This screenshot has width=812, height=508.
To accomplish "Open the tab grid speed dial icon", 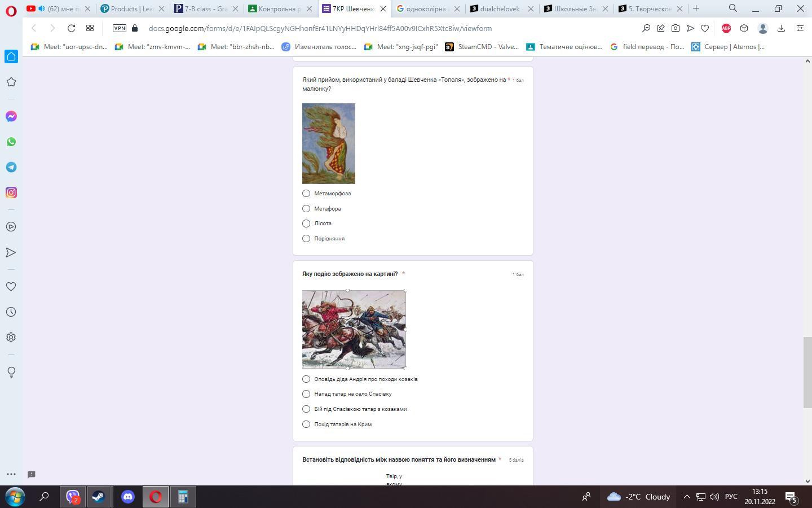I will 90,28.
